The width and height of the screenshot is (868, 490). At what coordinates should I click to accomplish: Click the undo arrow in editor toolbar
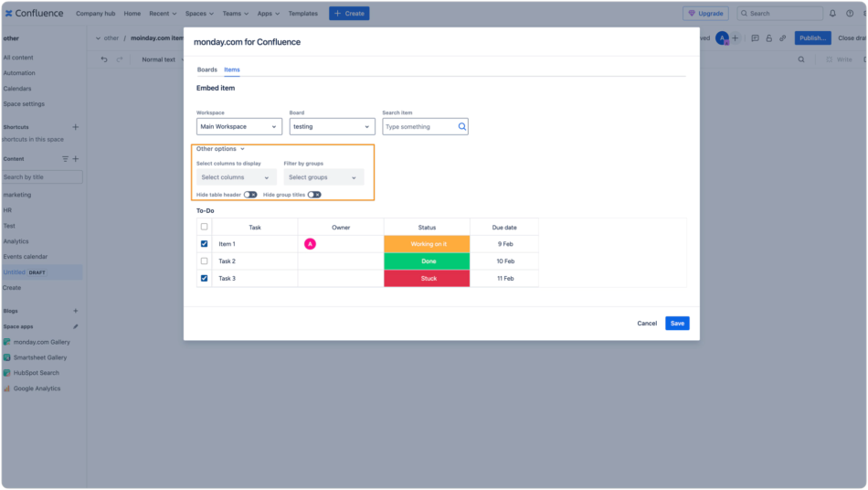(x=104, y=59)
